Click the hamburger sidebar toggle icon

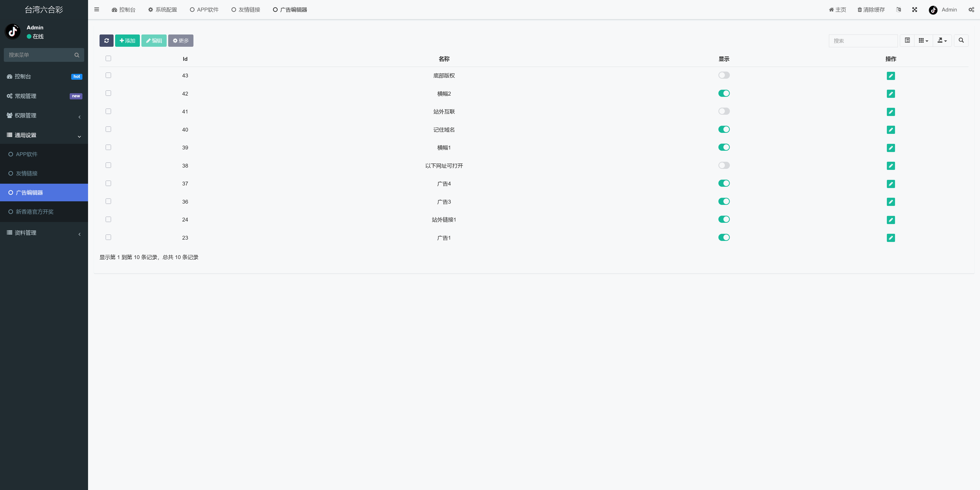point(97,9)
